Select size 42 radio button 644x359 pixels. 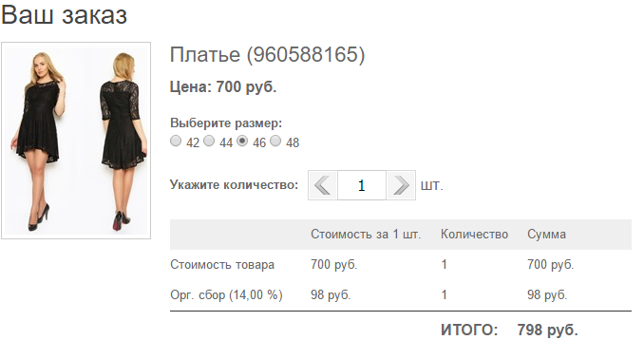pos(176,141)
